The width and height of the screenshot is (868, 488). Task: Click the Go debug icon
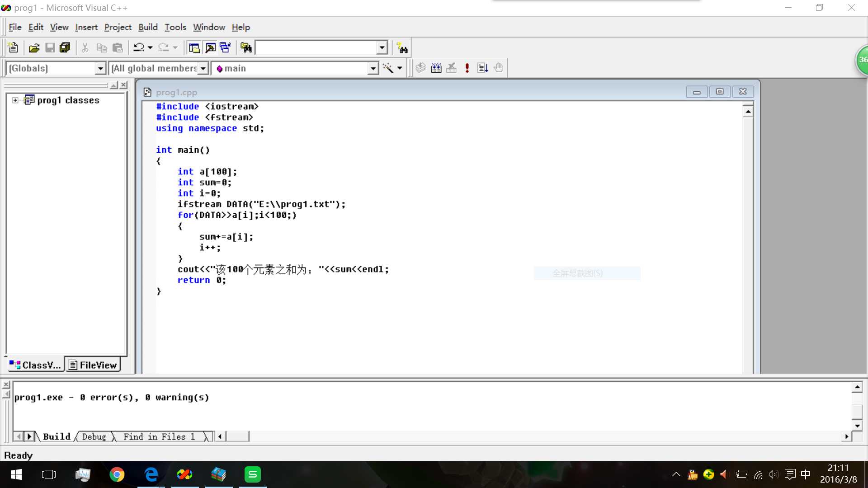482,68
